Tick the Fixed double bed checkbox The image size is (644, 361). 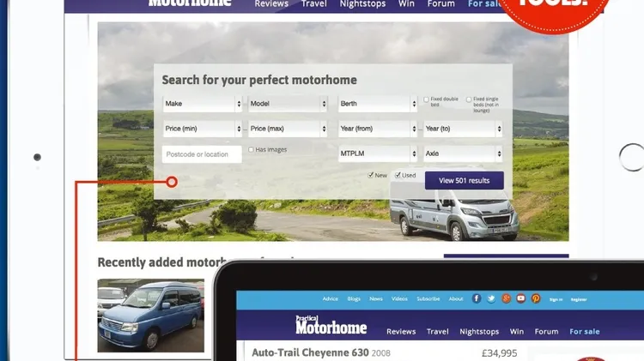(x=426, y=99)
